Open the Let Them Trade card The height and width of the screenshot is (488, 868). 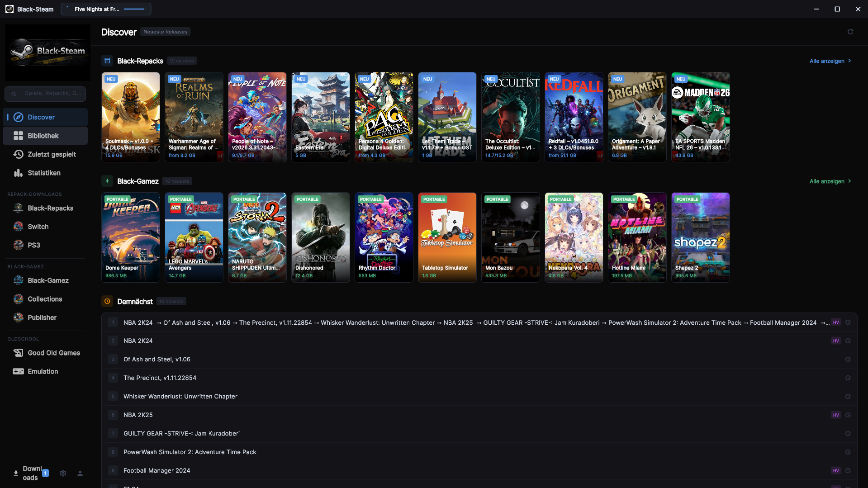(447, 117)
